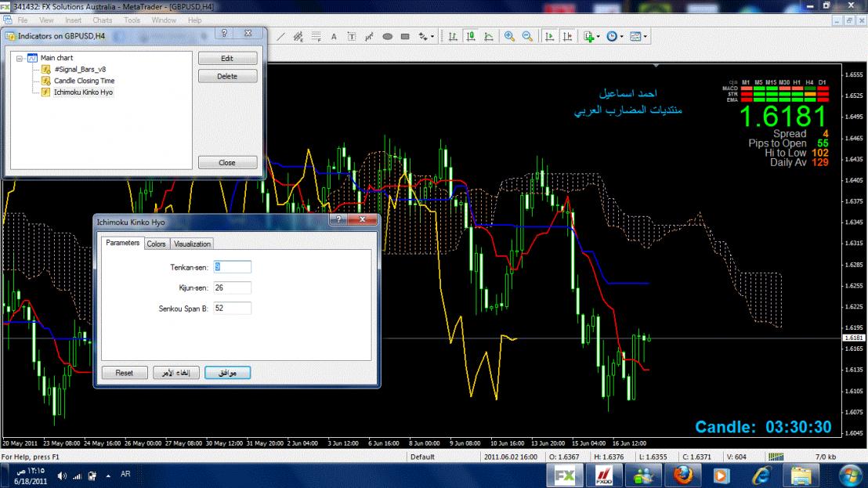
Task: Switch to Bar Chart display icon
Action: 454,36
